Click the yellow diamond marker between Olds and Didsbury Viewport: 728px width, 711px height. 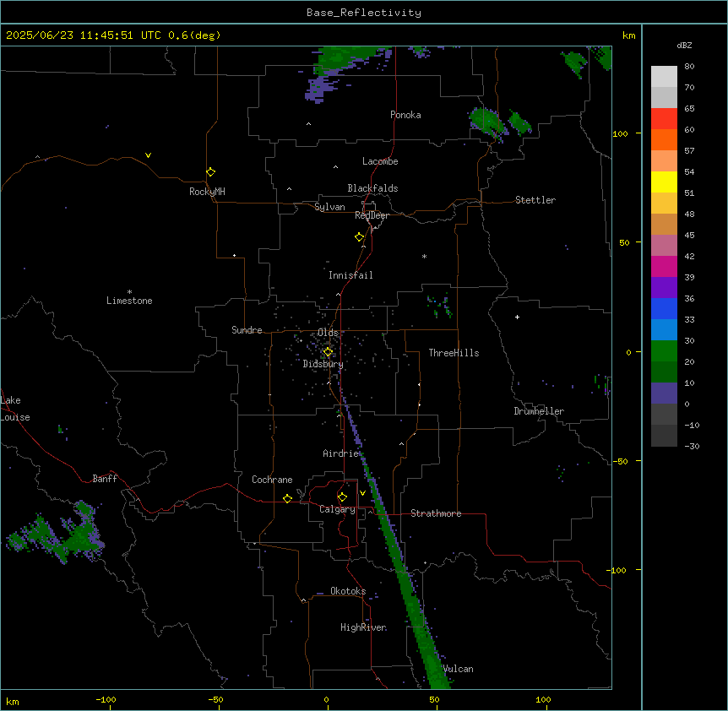coord(328,351)
